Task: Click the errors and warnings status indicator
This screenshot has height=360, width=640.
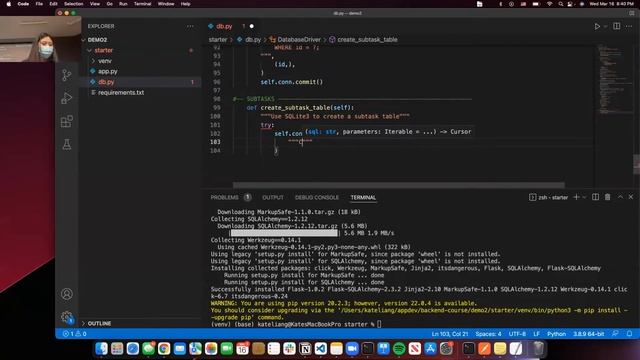Action: pyautogui.click(x=74, y=334)
